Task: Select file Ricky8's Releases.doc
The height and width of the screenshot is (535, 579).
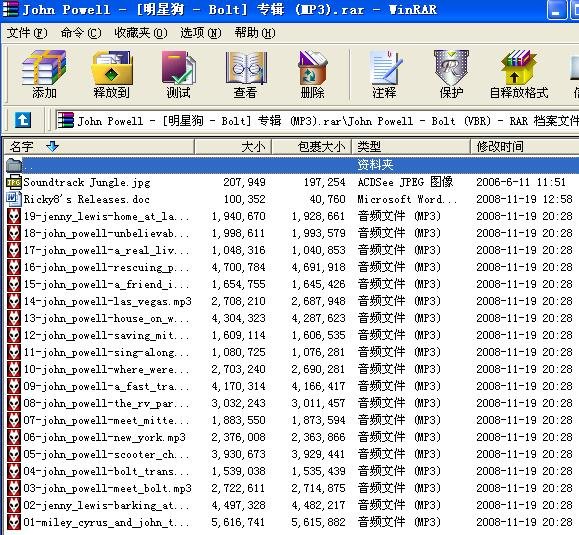Action: pyautogui.click(x=87, y=199)
